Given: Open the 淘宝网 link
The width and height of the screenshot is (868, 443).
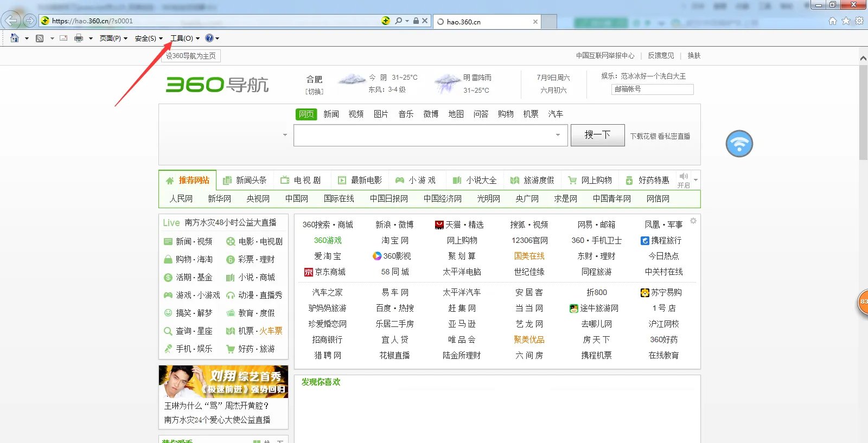Looking at the screenshot, I should (395, 240).
